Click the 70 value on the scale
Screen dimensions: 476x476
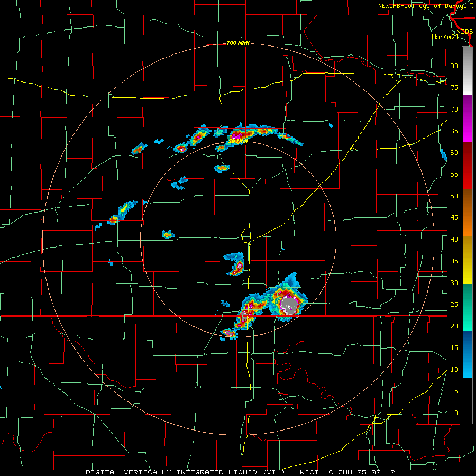454,109
